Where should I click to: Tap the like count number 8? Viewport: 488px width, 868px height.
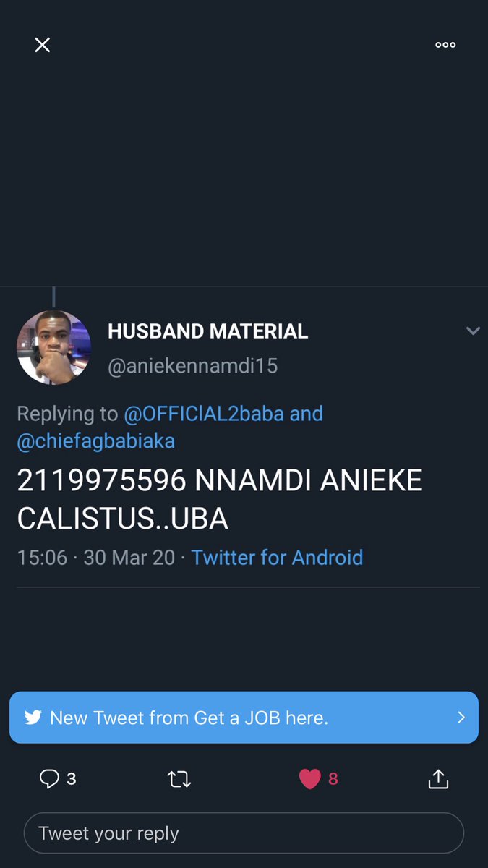(333, 779)
